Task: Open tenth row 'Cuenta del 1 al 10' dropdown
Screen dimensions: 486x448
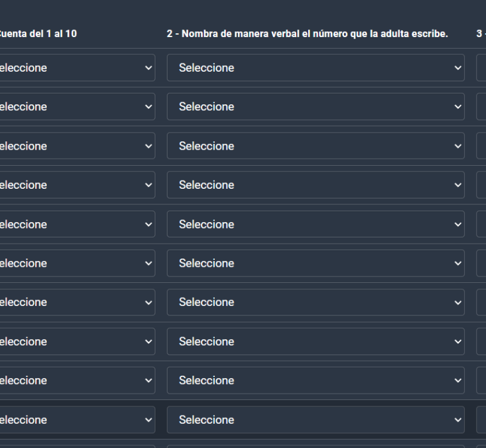Action: (x=77, y=420)
